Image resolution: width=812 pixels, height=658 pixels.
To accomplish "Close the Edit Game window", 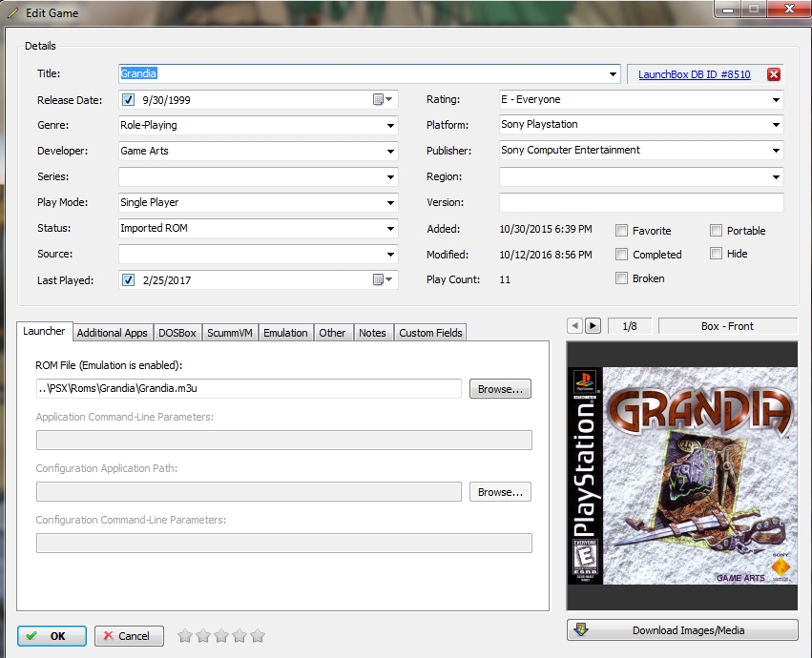I will [789, 9].
